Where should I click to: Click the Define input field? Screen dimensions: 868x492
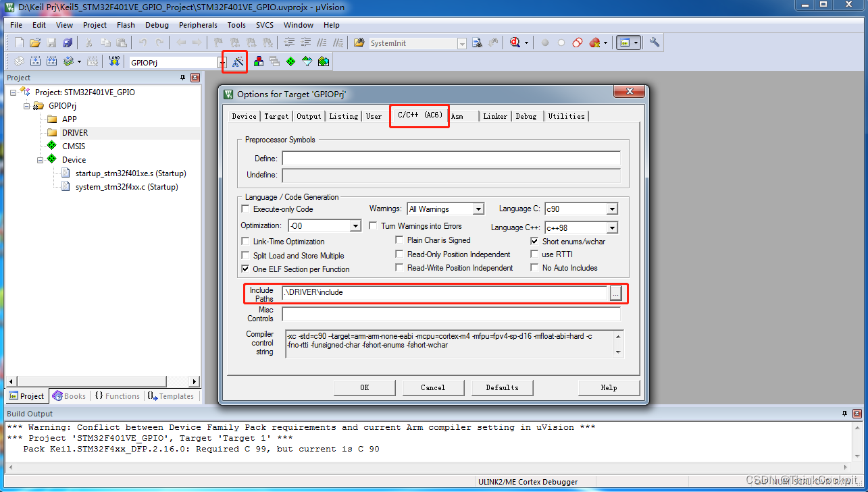[x=451, y=159]
